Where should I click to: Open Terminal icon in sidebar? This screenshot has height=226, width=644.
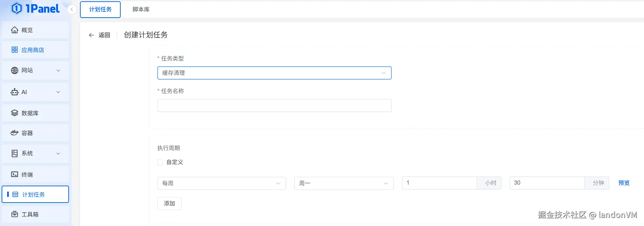[14, 174]
